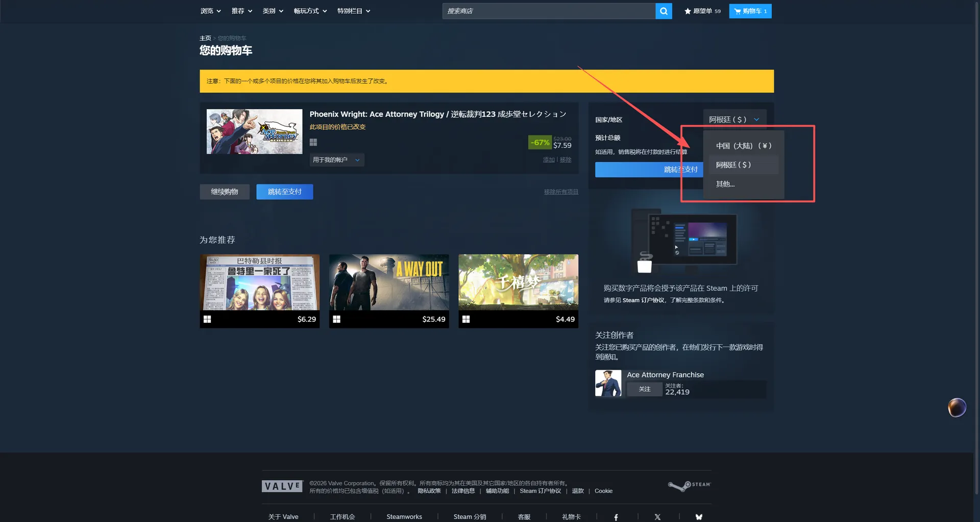The image size is (980, 522).
Task: Open Phoenix Wright cart item thumbnail
Action: pos(254,131)
